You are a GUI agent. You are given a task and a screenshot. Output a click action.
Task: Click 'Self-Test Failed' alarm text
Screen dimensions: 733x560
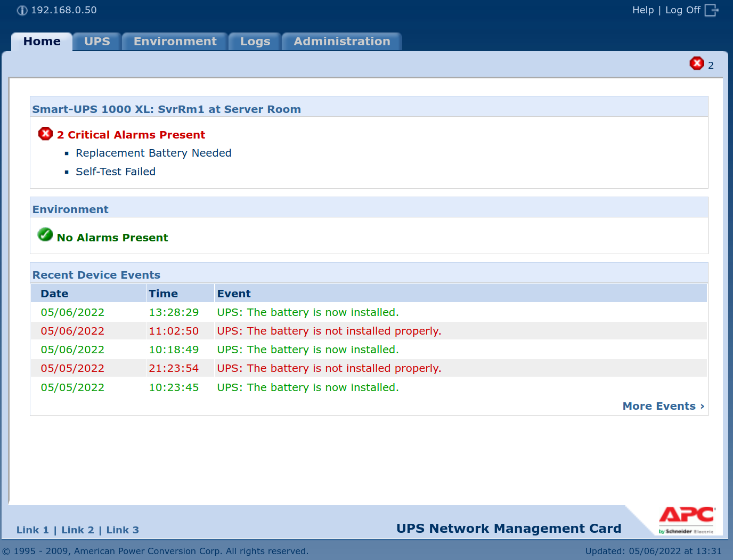[x=116, y=172]
